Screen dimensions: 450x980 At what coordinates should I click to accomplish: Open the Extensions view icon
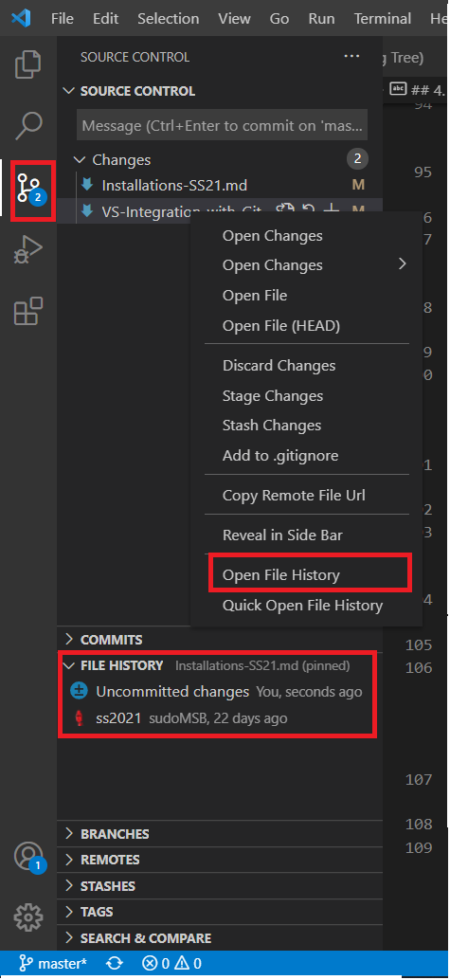(x=28, y=311)
